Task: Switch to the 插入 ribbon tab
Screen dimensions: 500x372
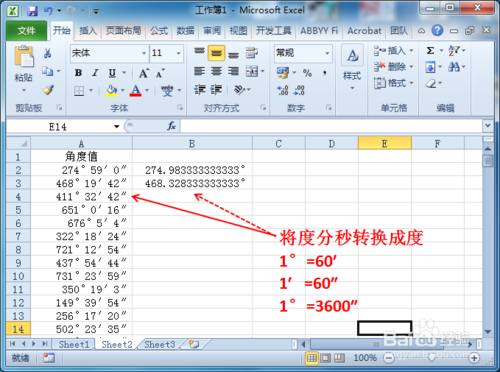Action: click(x=88, y=31)
